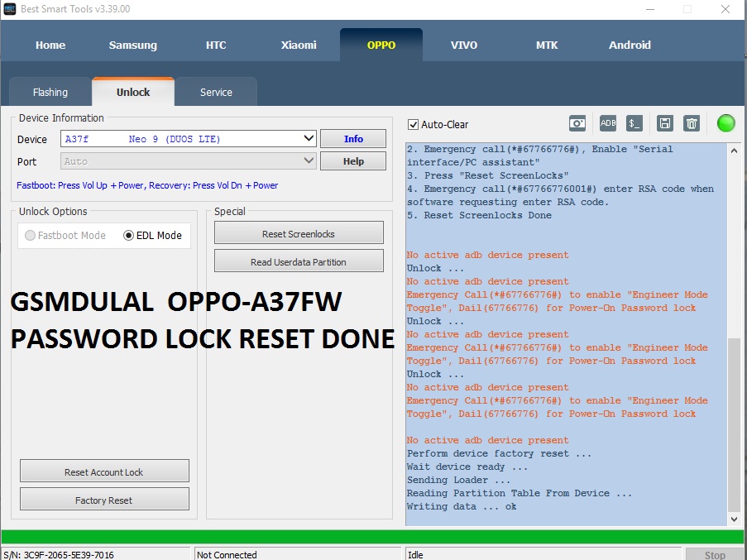Click Reset Screenlocks button
This screenshot has width=747, height=560.
pos(299,234)
